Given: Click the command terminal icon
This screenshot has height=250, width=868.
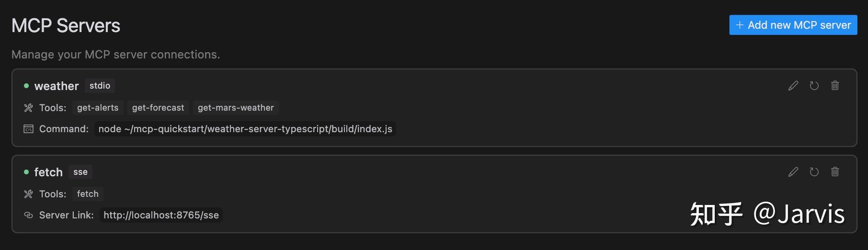Looking at the screenshot, I should tap(28, 129).
